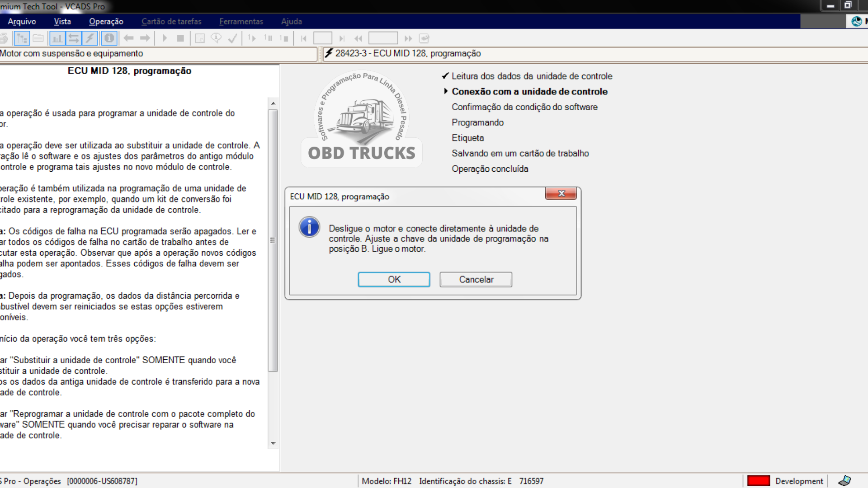Image resolution: width=868 pixels, height=488 pixels.
Task: Open the Operação menu
Action: click(x=106, y=21)
